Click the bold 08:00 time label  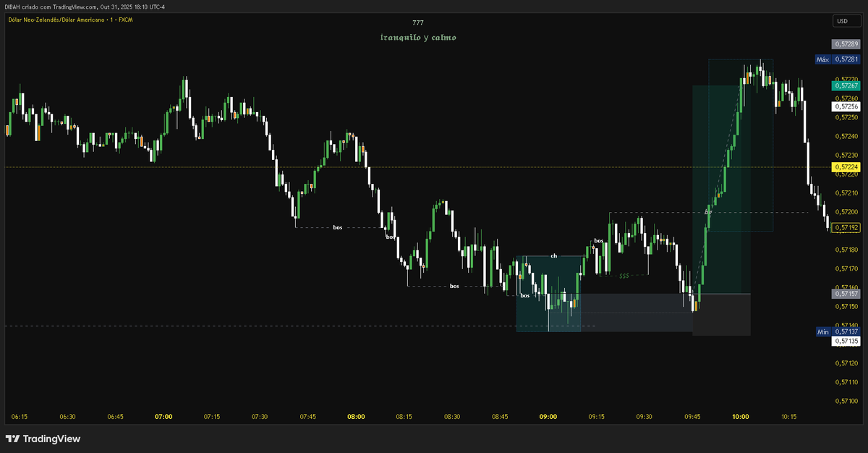point(356,417)
